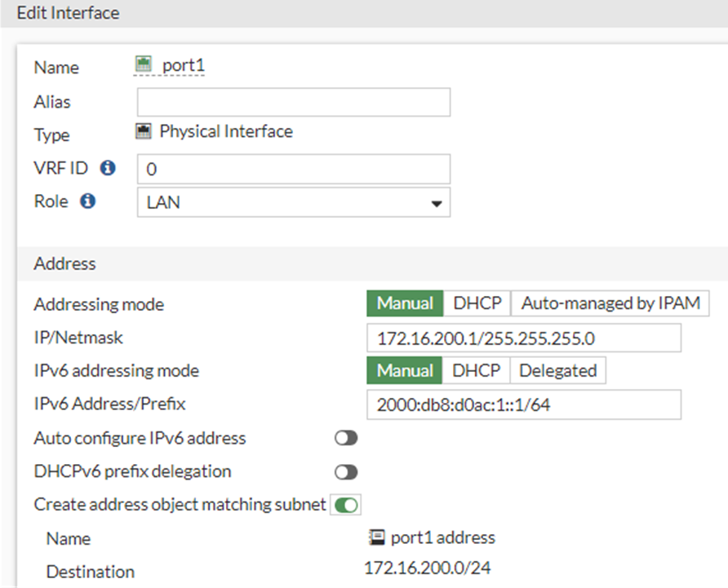Click the Physical Interface type icon
Viewport: 728px width, 588px height.
(145, 130)
